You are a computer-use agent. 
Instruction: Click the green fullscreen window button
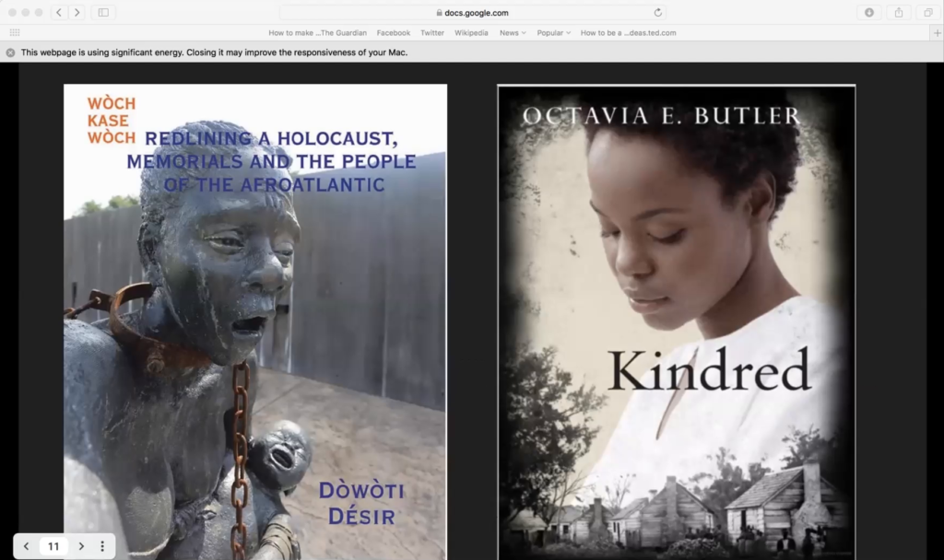[39, 12]
